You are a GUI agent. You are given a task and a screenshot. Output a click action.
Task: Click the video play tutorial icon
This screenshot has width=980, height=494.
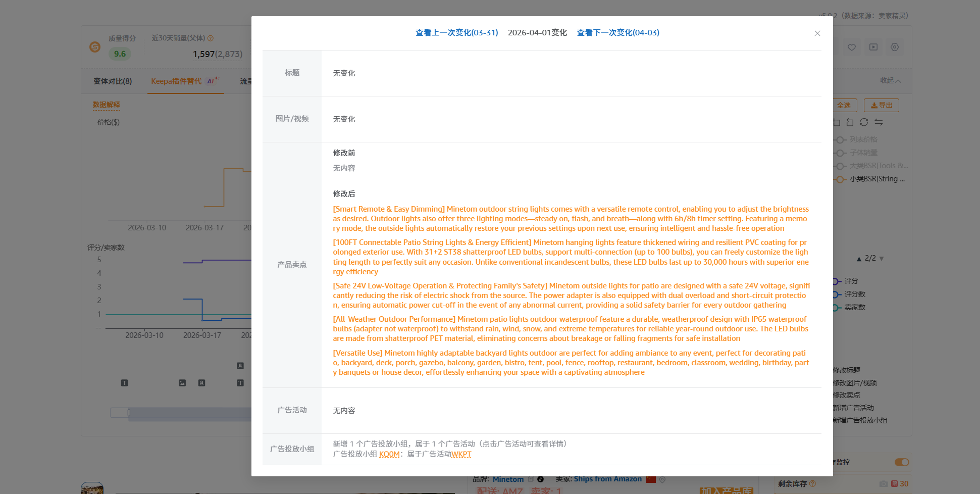pyautogui.click(x=873, y=47)
